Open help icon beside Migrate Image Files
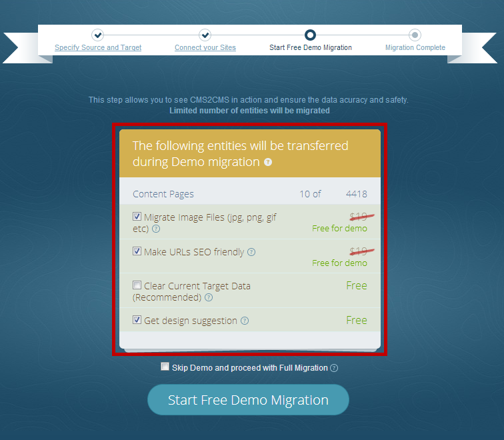 [x=156, y=229]
